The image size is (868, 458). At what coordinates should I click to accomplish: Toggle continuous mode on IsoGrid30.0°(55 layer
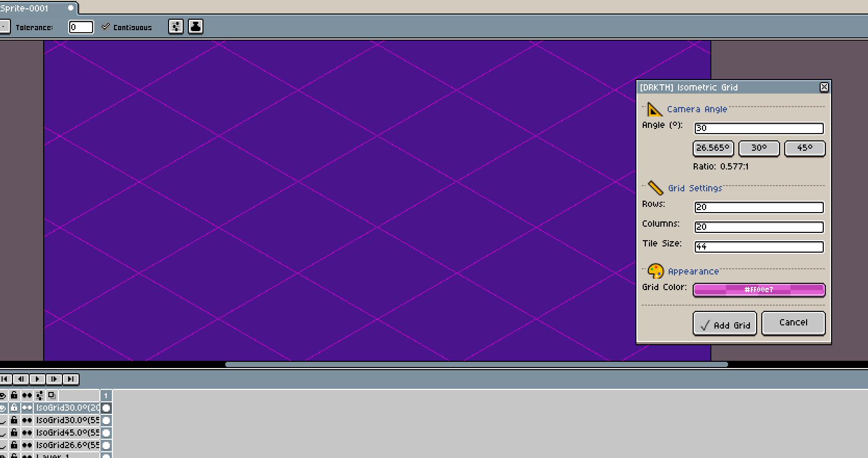tap(27, 420)
